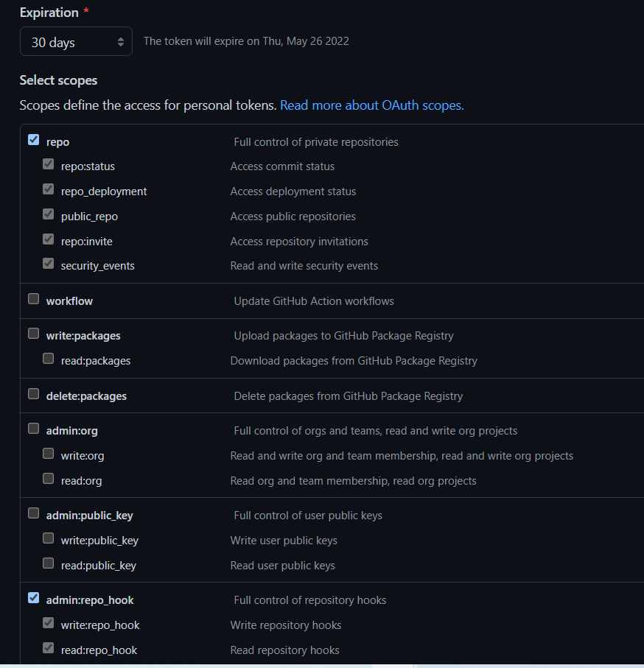Enable the delete:packages scope checkbox
This screenshot has height=668, width=644.
click(34, 394)
